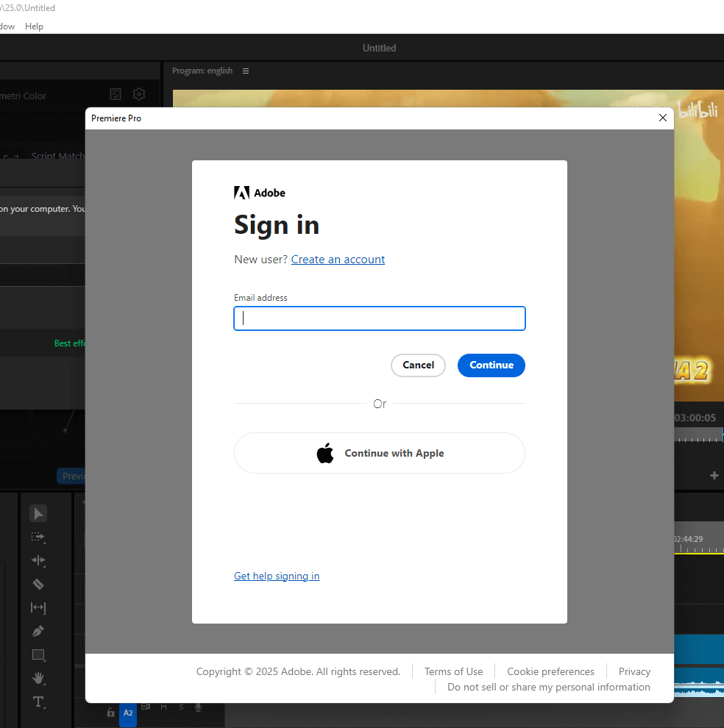Open Program monitor panel menu
The width and height of the screenshot is (724, 728).
click(246, 71)
